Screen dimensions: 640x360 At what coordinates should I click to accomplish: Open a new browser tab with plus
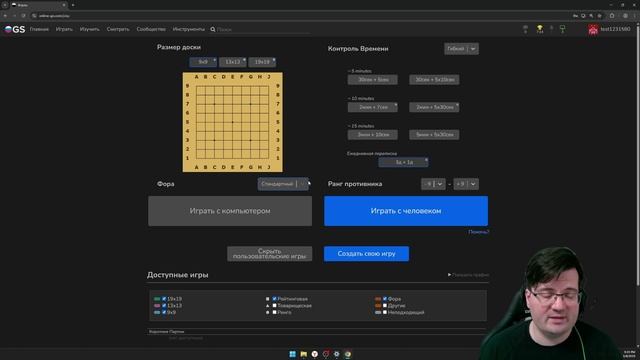pyautogui.click(x=73, y=5)
